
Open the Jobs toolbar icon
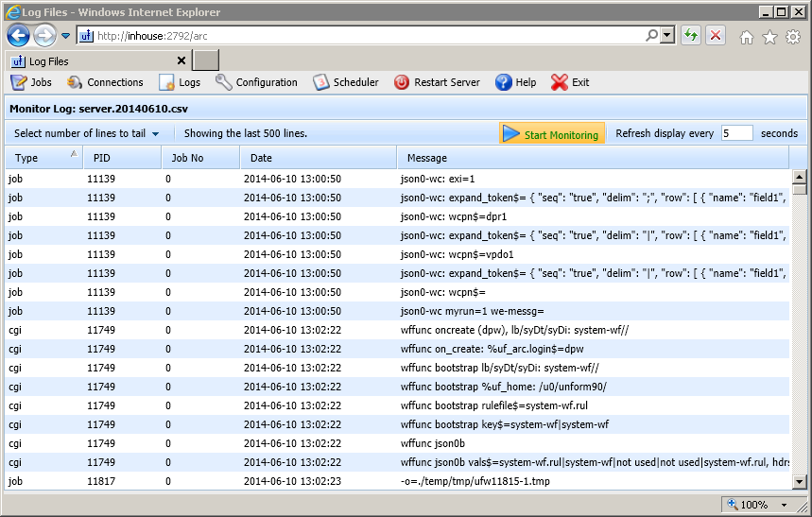point(19,82)
